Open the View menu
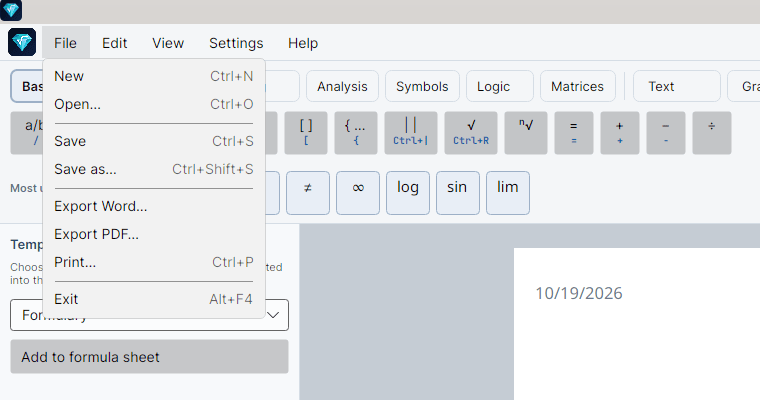 [x=168, y=43]
